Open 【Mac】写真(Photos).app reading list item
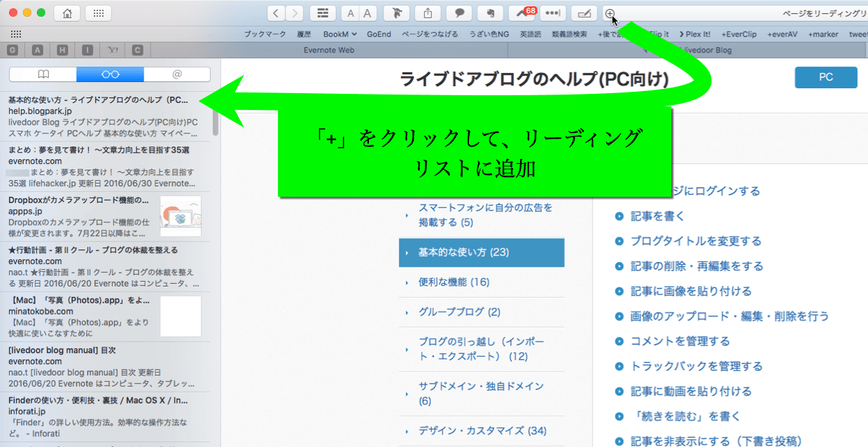Screen dimensions: 868x447 point(105,315)
